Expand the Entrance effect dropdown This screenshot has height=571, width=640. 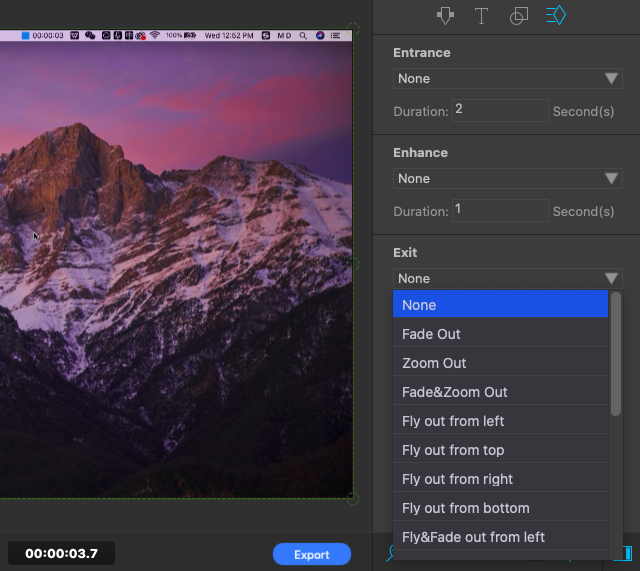tap(508, 79)
